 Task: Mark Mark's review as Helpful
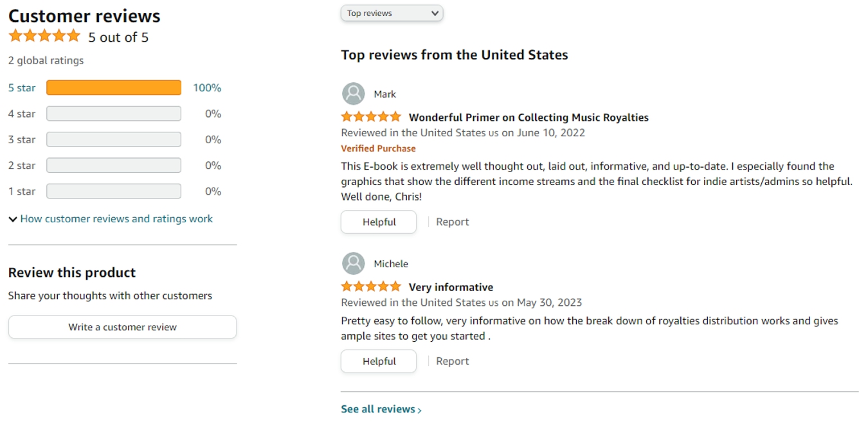(x=379, y=222)
